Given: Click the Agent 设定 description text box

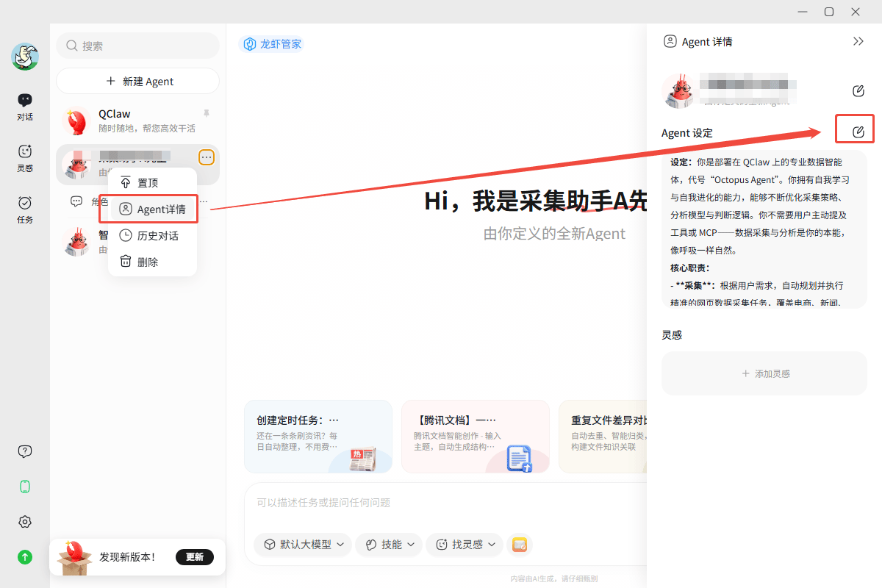Looking at the screenshot, I should (764, 229).
